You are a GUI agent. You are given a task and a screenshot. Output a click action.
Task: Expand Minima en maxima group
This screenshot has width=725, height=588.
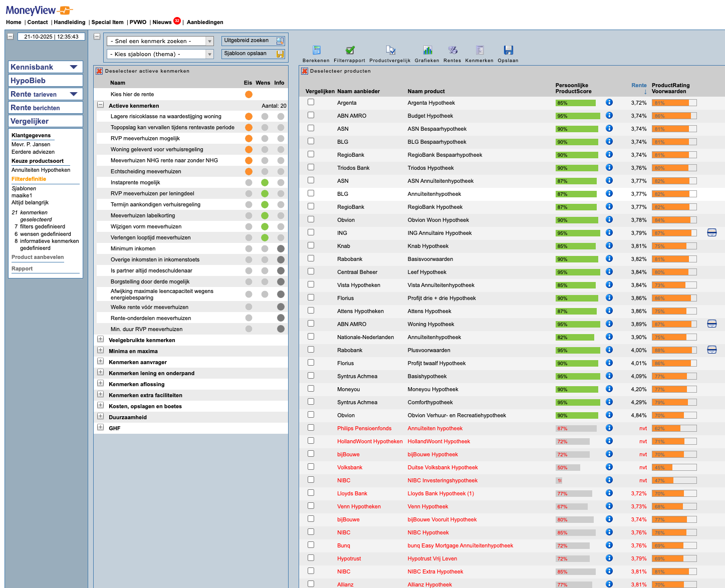tap(100, 351)
